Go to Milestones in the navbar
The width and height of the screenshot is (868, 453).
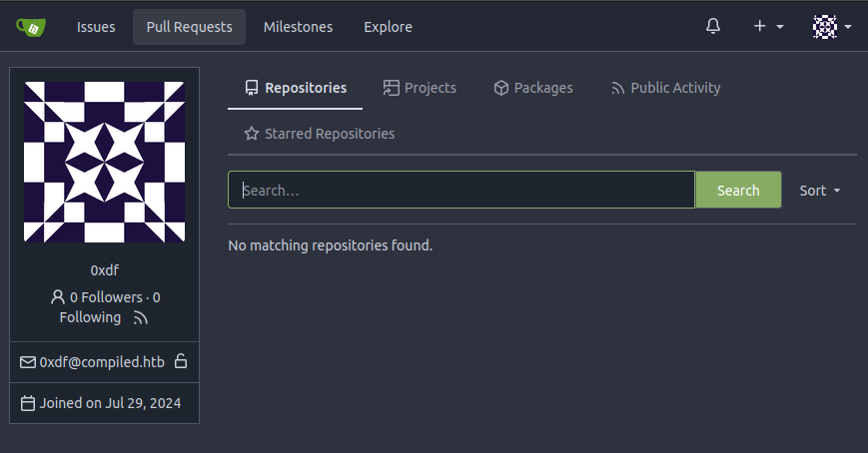pos(298,27)
